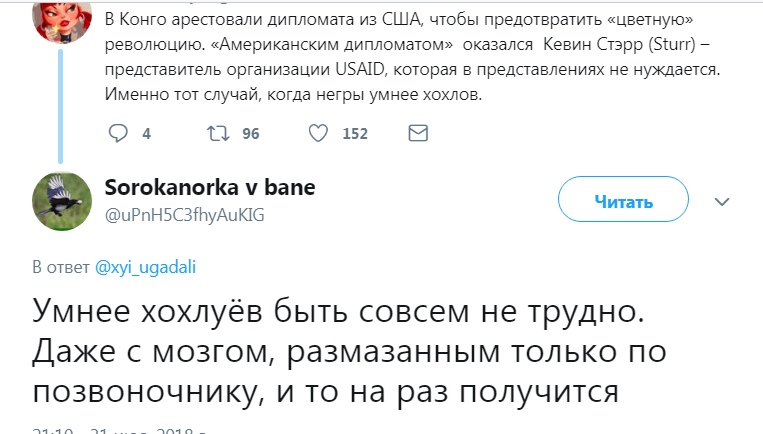Send tweet via the envelope message icon
763x434 pixels.
tap(419, 133)
